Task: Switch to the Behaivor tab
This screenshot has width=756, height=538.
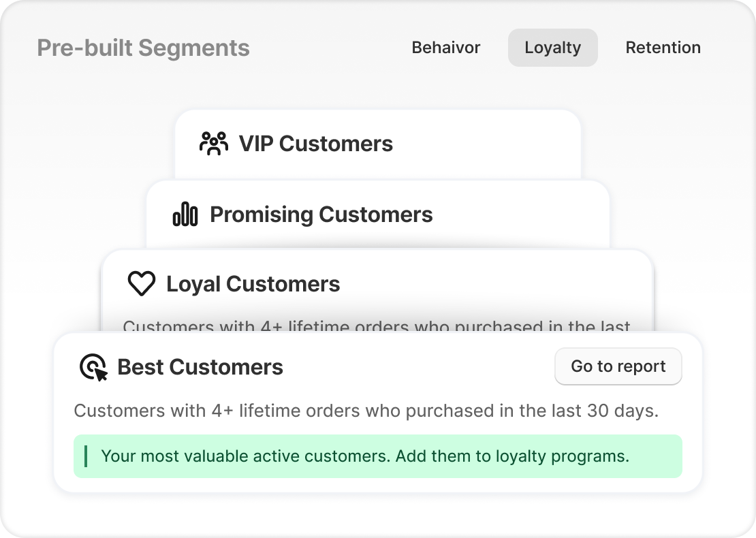Action: (x=446, y=48)
